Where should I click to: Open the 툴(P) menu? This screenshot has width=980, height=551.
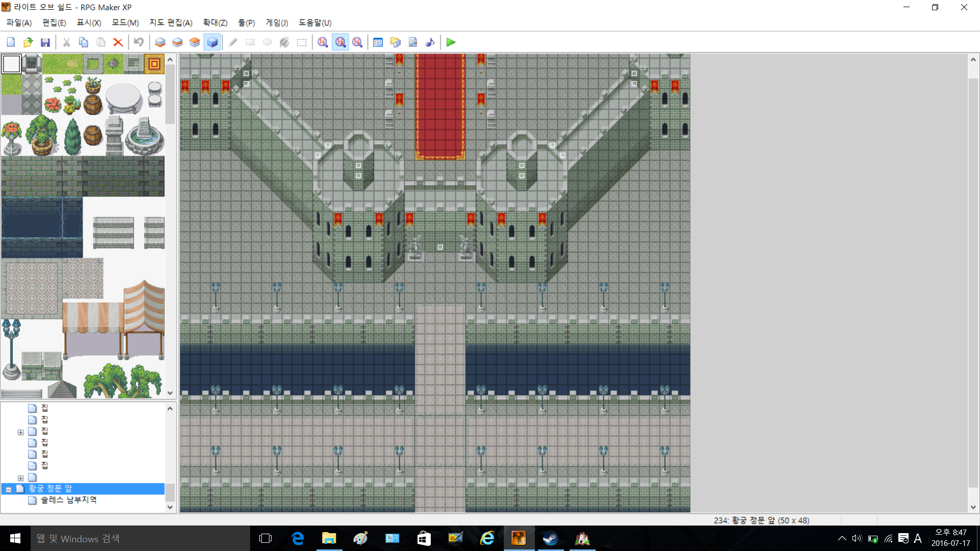(x=247, y=23)
